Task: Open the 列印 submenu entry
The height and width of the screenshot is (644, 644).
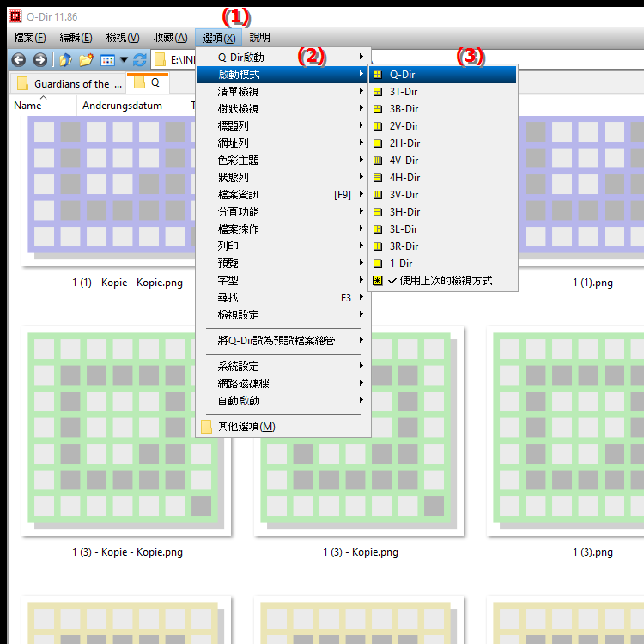Action: [283, 246]
